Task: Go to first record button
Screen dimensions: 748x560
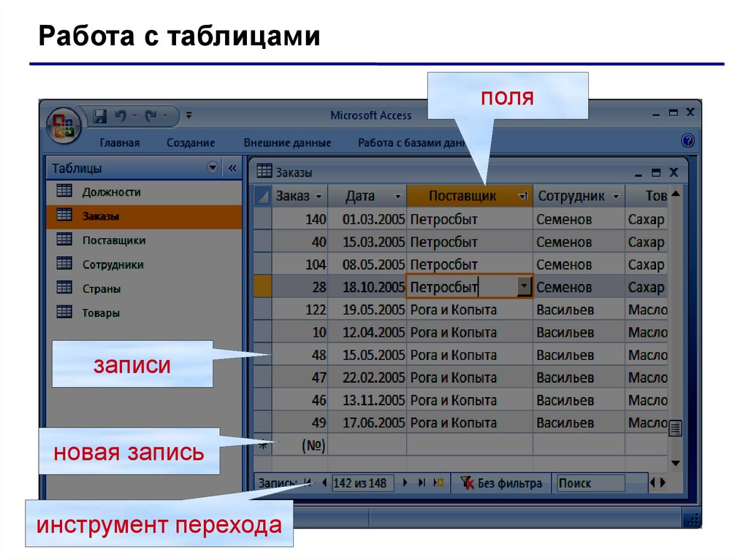Action: coord(308,483)
